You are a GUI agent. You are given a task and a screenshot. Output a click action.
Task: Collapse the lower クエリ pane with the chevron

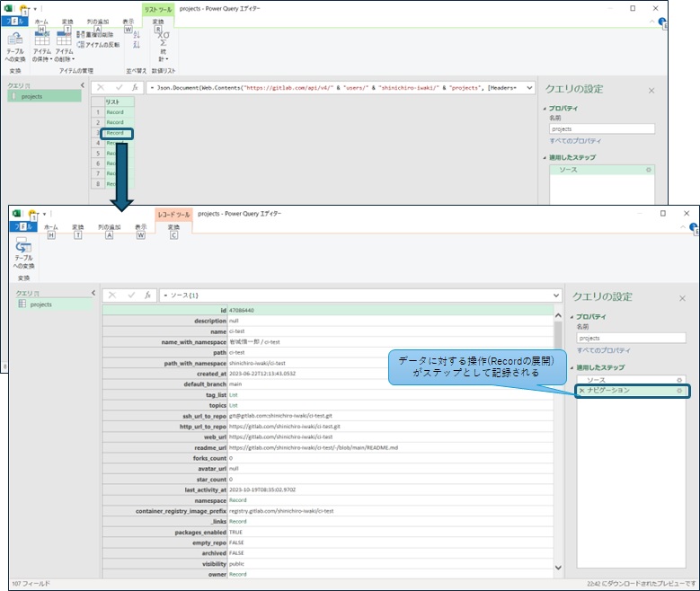click(x=93, y=293)
